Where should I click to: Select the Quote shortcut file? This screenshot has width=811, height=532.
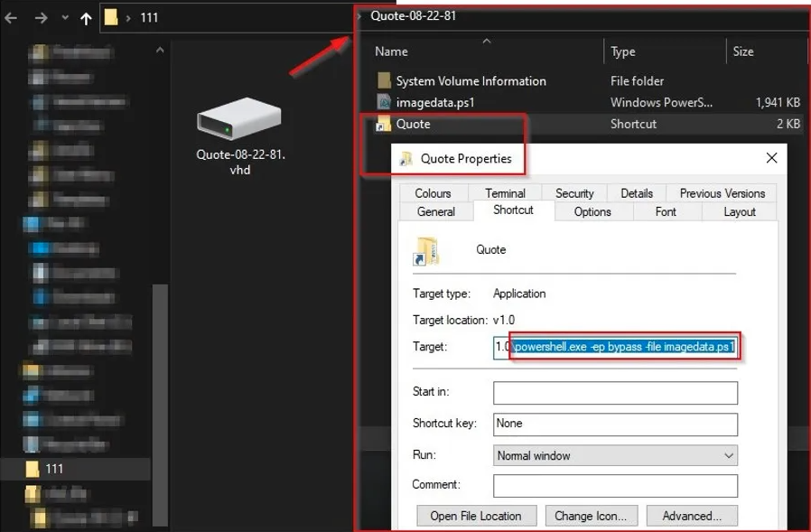point(413,124)
